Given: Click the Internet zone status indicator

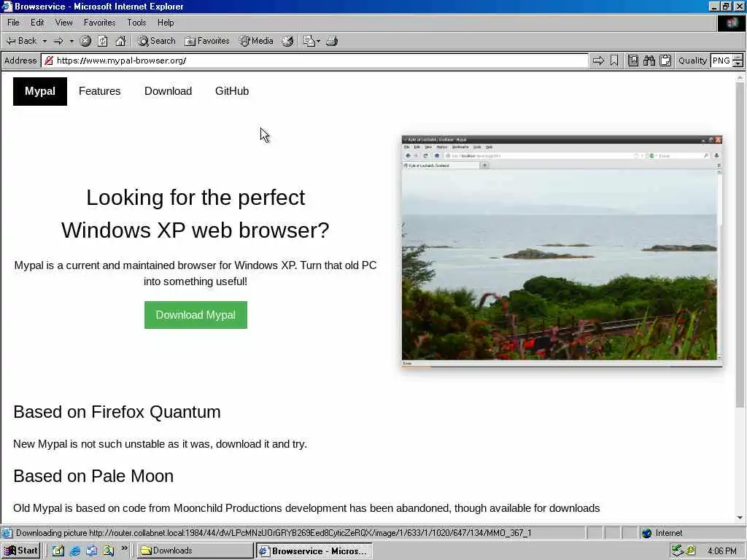Looking at the screenshot, I should [662, 533].
